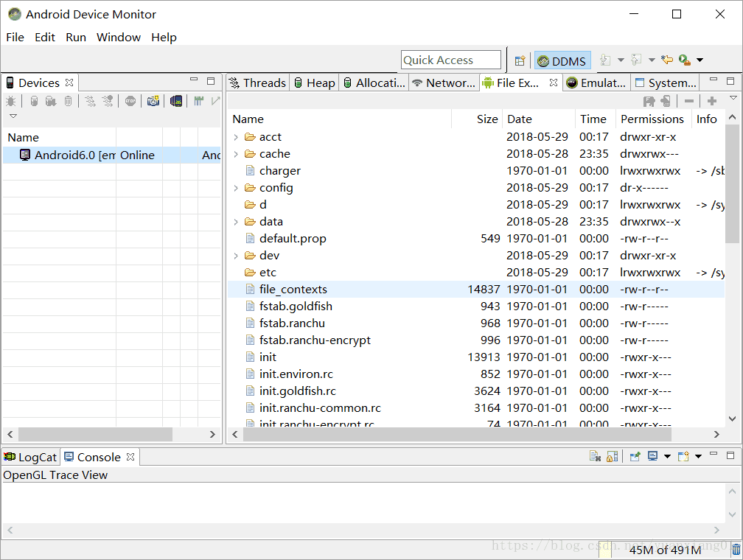Click the Display Selected Console icon

pos(653,456)
